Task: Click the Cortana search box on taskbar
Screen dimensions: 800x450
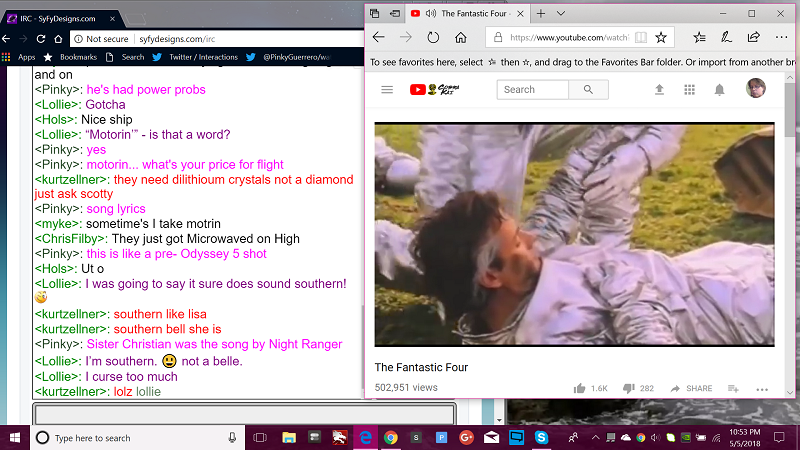Action: click(x=135, y=438)
